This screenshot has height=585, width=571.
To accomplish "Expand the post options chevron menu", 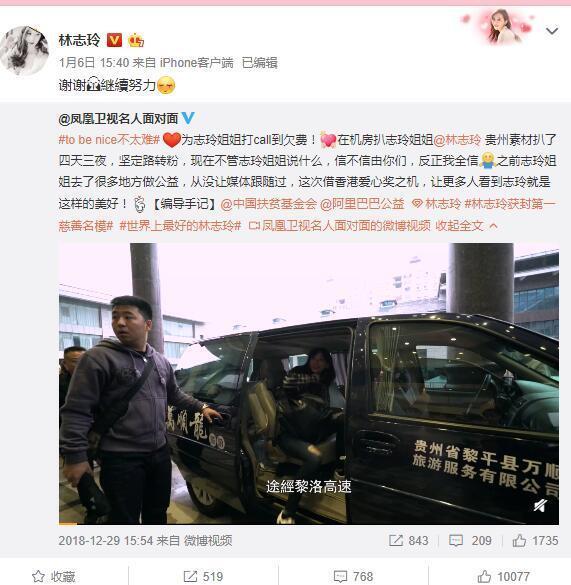I will [x=552, y=31].
